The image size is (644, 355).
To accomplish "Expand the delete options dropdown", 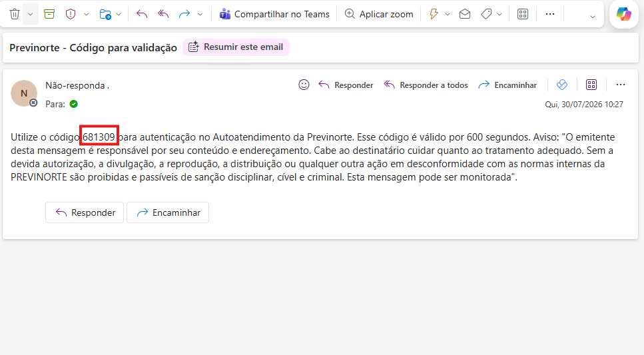I will pos(31,14).
